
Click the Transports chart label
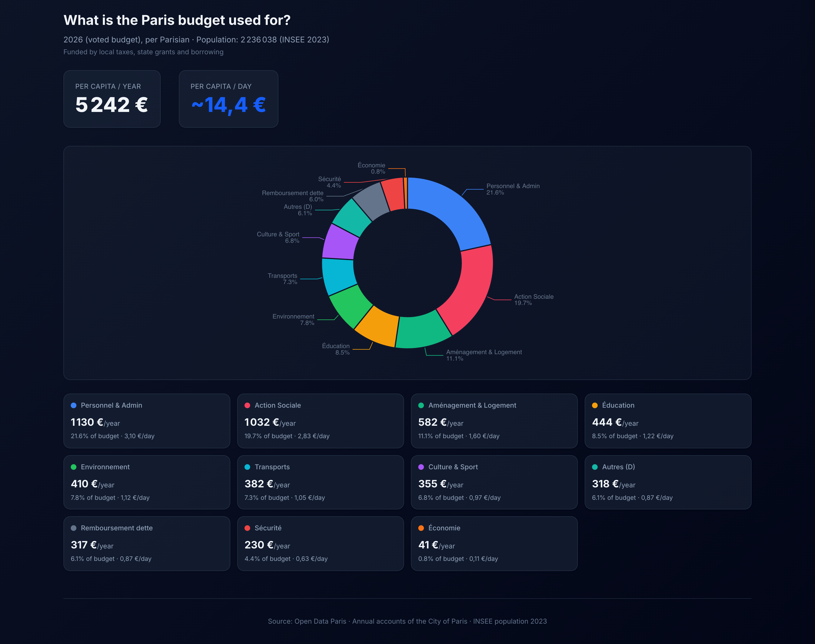tap(282, 278)
